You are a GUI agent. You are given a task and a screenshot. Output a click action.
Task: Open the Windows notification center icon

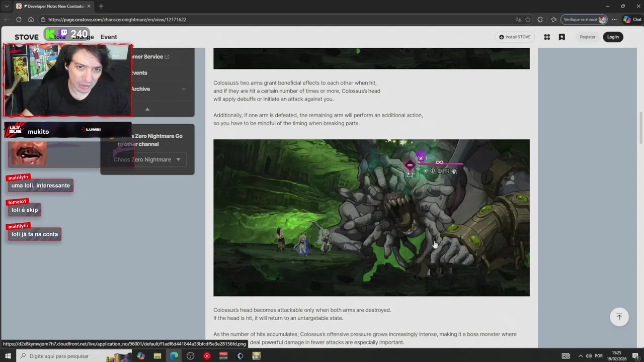tap(636, 356)
